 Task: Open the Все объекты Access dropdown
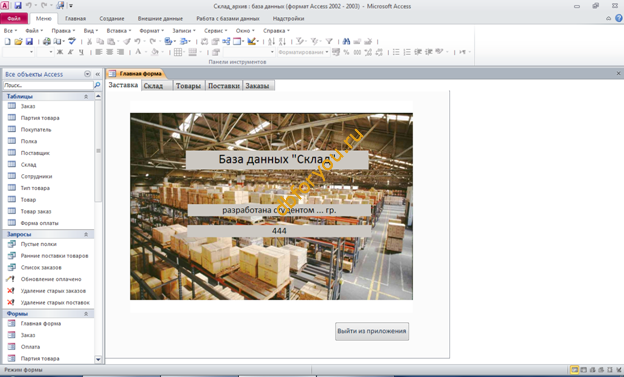point(88,74)
